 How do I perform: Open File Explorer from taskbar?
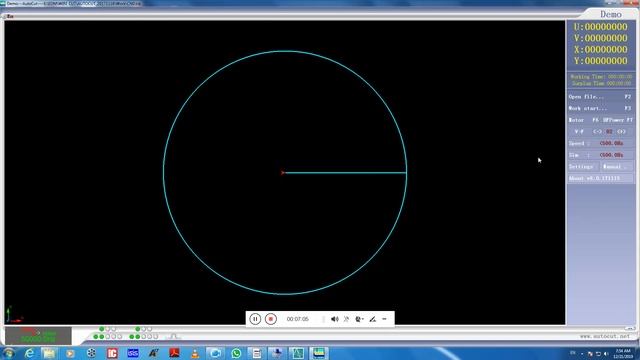click(49, 353)
